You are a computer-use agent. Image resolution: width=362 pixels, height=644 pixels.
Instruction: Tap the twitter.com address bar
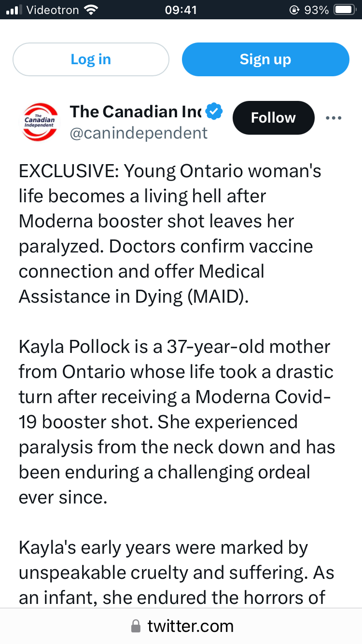(190, 627)
